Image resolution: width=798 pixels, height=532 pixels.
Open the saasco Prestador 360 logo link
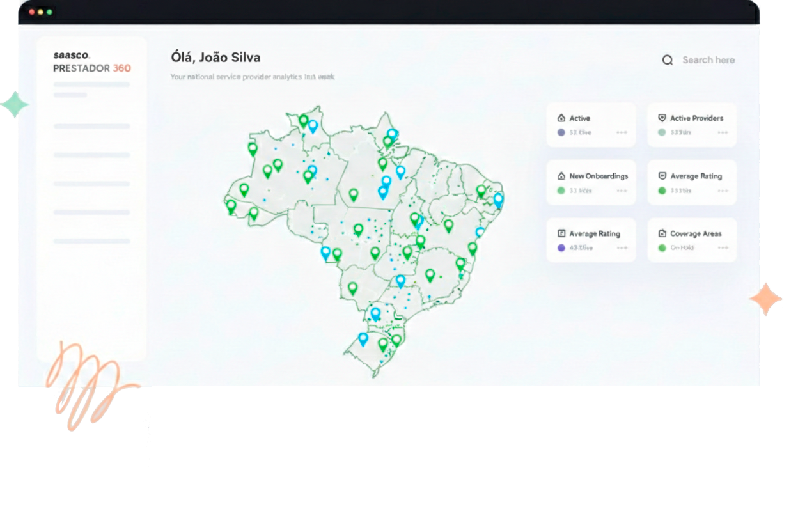pyautogui.click(x=92, y=62)
